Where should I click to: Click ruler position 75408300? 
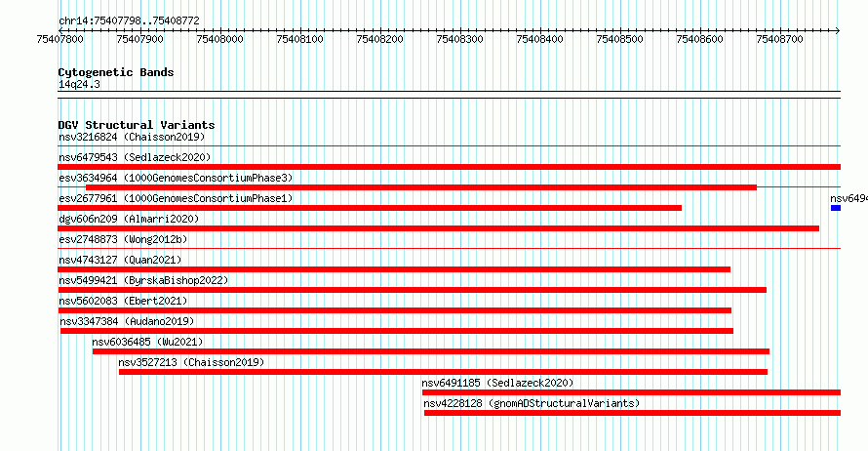[x=460, y=39]
